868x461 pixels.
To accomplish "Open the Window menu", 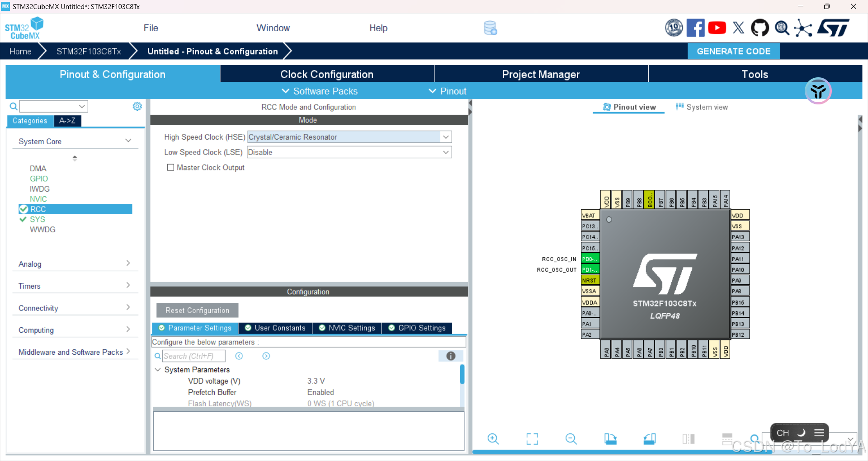I will tap(273, 28).
